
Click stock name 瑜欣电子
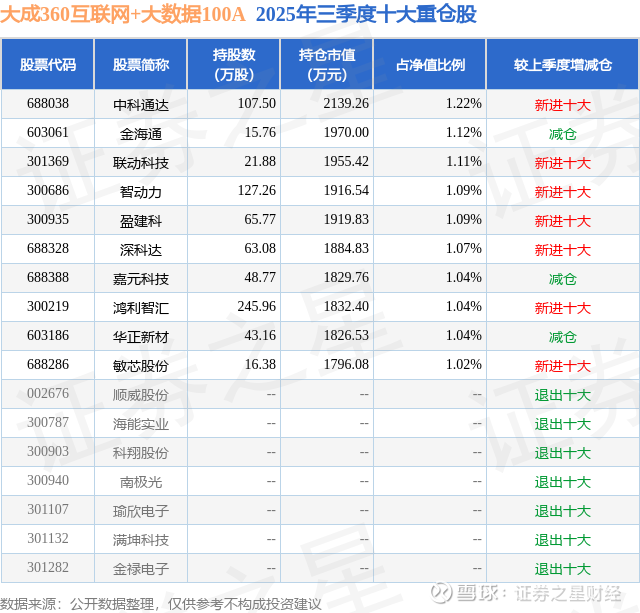[141, 511]
